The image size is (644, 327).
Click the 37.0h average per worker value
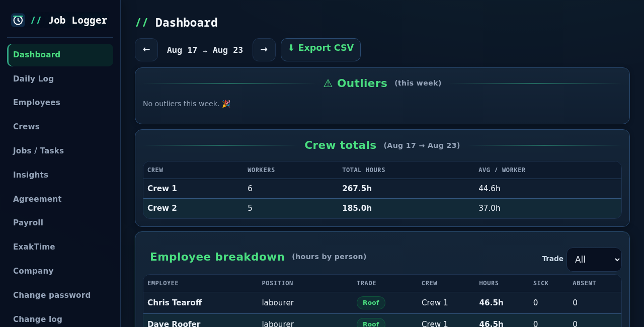click(x=489, y=208)
